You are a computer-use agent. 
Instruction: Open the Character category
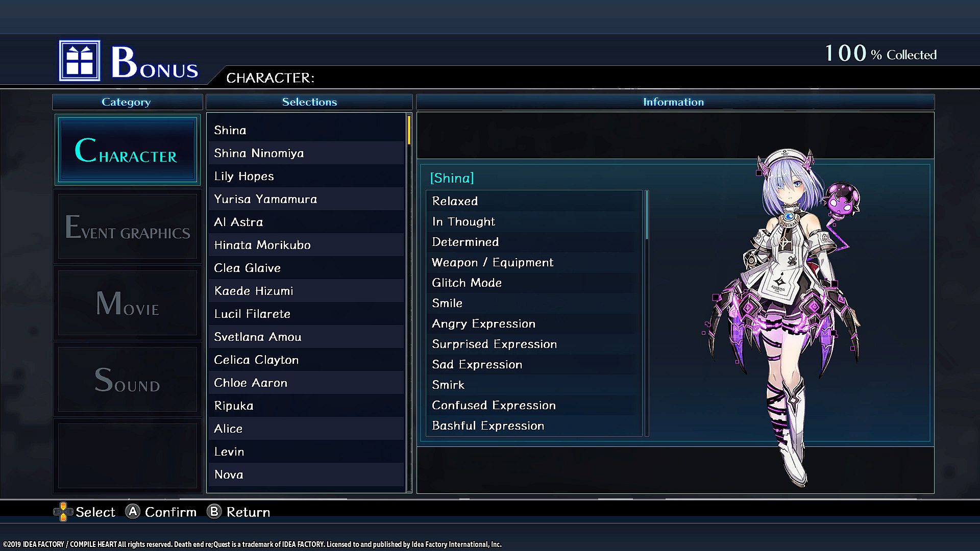[x=128, y=149]
